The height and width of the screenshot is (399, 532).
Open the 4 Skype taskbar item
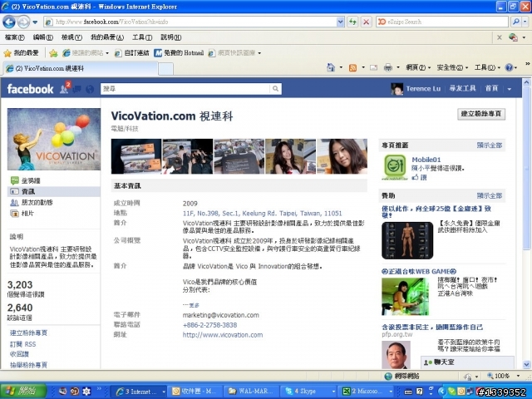tap(310, 392)
